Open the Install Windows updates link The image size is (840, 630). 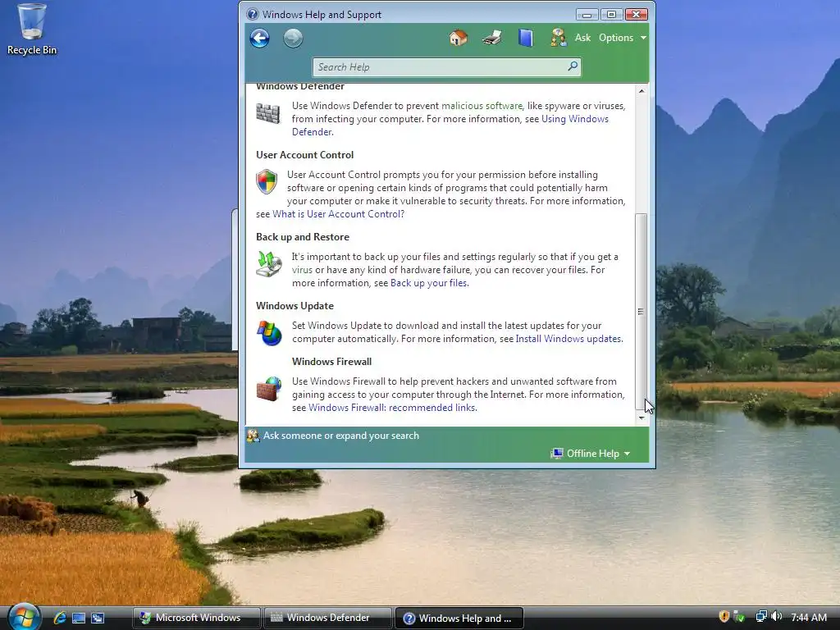tap(568, 339)
